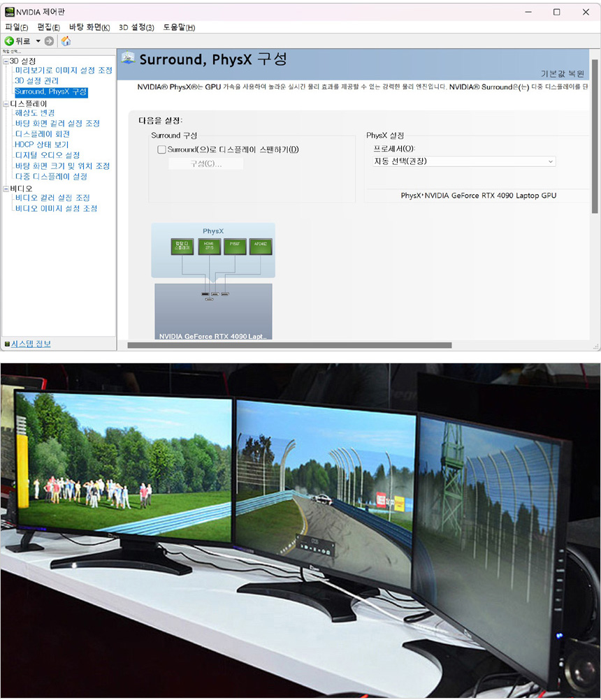Open the 비디오 이미지 설정 조정 page

click(x=57, y=208)
